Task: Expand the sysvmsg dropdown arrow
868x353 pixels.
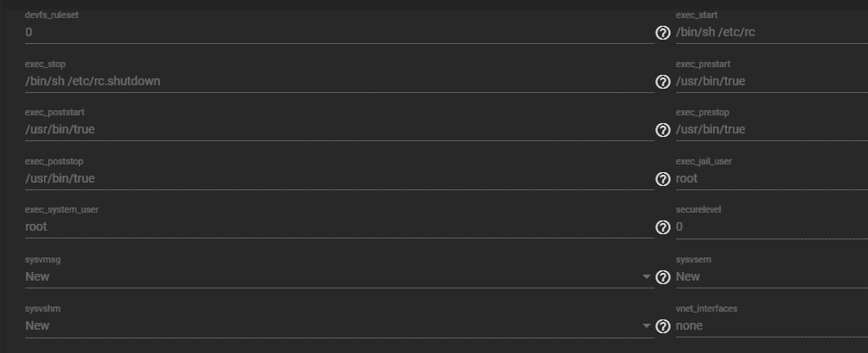Action: [646, 276]
